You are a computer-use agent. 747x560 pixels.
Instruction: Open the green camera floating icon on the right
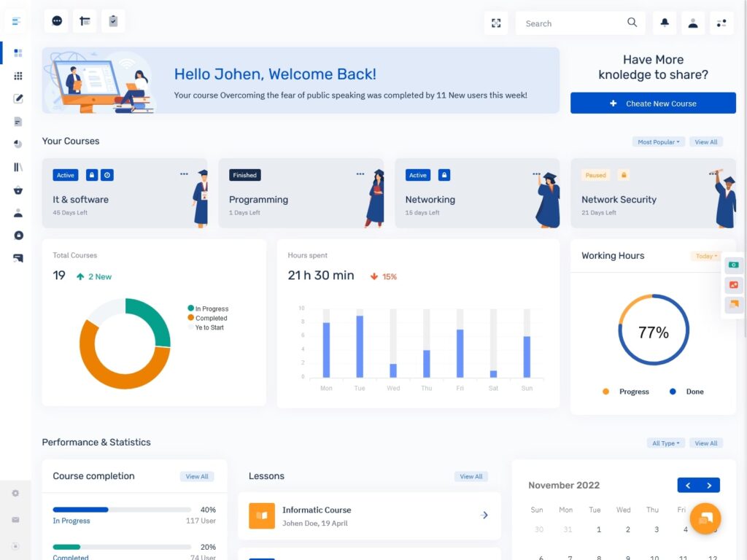point(733,264)
